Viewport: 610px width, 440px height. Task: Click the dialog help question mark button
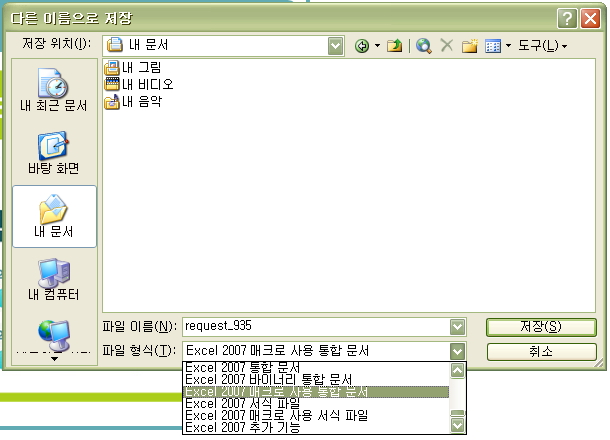[567, 18]
